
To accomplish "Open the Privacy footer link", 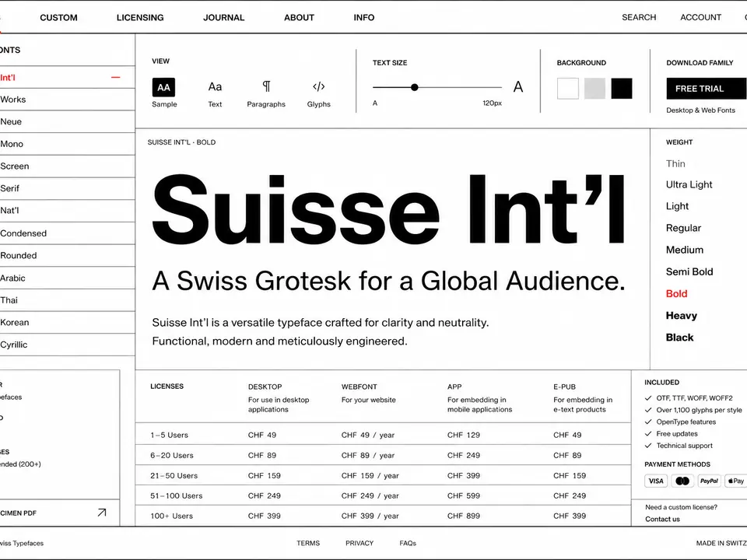I will tap(359, 543).
